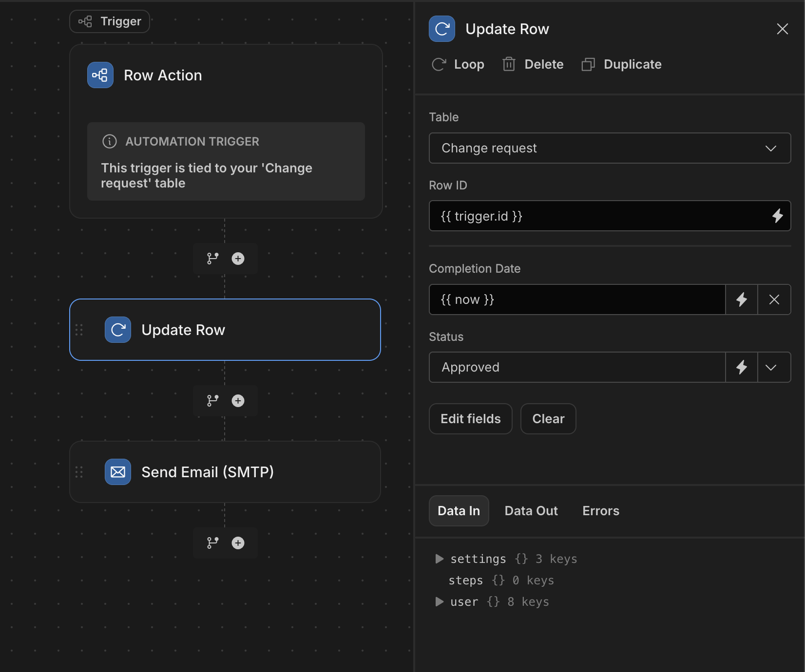Image resolution: width=805 pixels, height=672 pixels.
Task: Open the Table dropdown showing Change request
Action: click(x=610, y=148)
